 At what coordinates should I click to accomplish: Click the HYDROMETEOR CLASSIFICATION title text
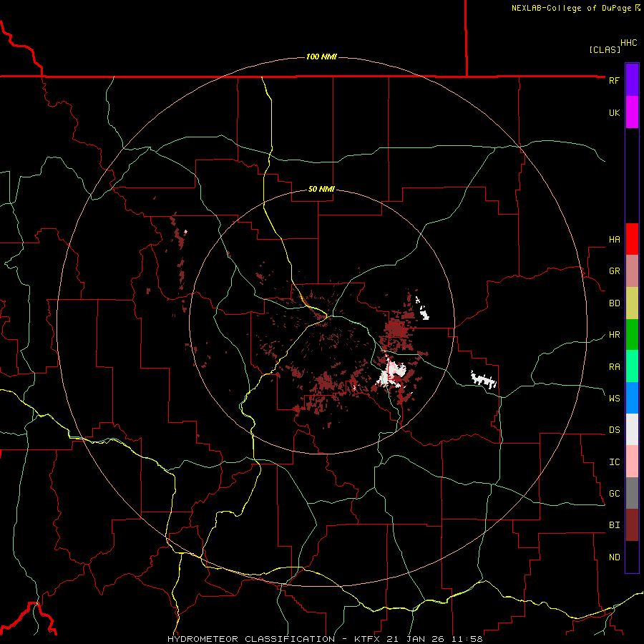click(251, 639)
